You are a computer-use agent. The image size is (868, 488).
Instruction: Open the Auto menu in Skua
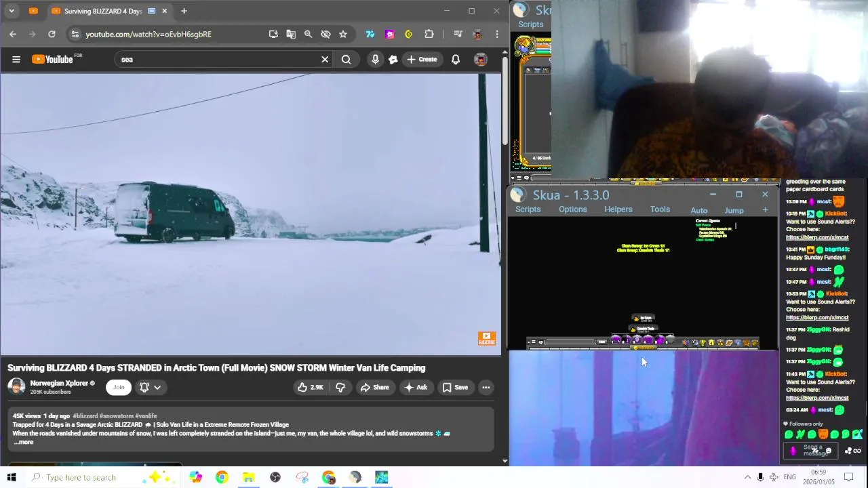pos(698,211)
